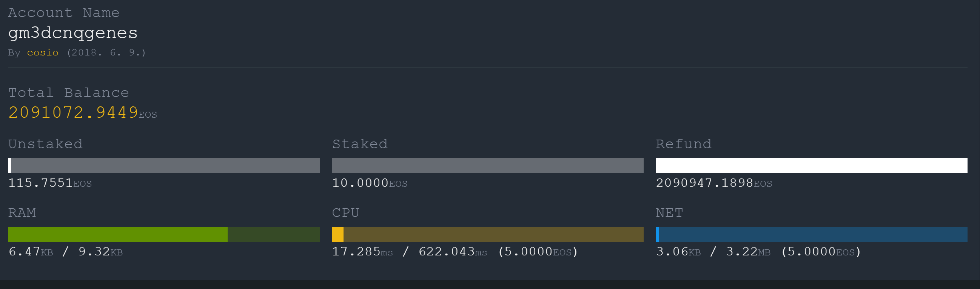Click the creation date (2018. 6. 9.)

106,52
